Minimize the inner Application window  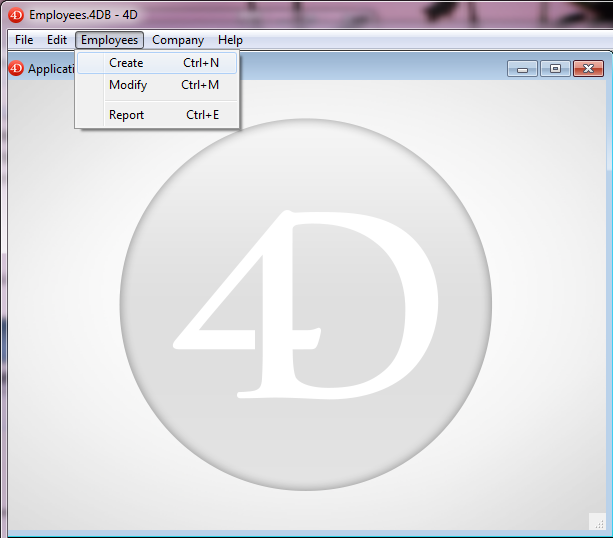point(522,69)
